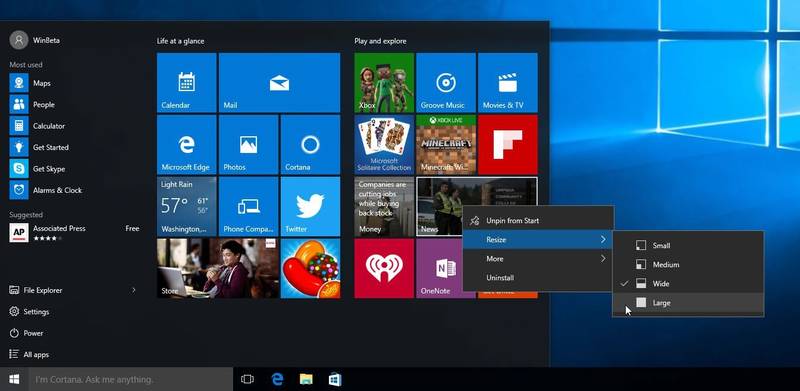
Task: Open the Cortana tile
Action: pos(310,144)
